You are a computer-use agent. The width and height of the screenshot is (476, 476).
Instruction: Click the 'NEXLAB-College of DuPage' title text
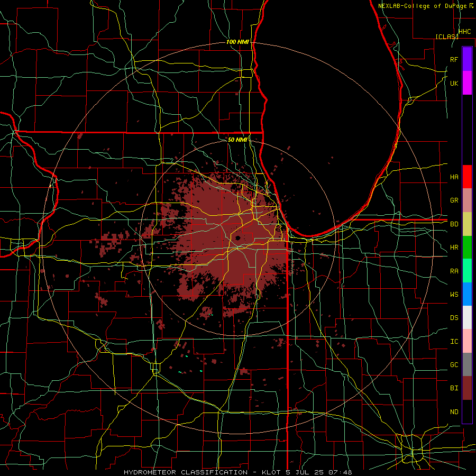click(x=422, y=6)
